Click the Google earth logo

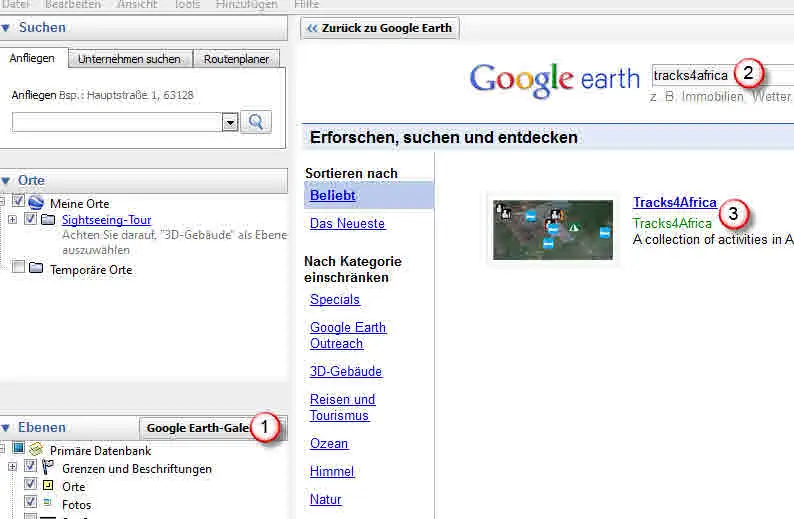(554, 79)
